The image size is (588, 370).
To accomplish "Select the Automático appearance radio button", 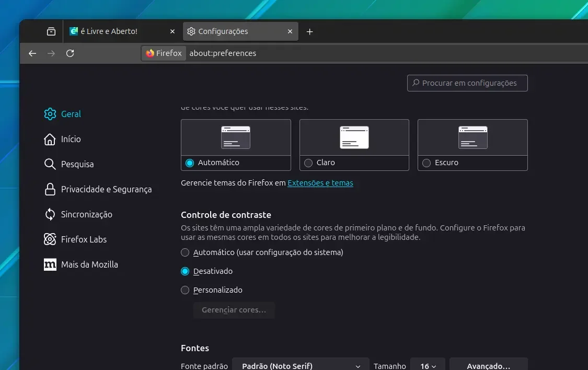I will pos(190,163).
